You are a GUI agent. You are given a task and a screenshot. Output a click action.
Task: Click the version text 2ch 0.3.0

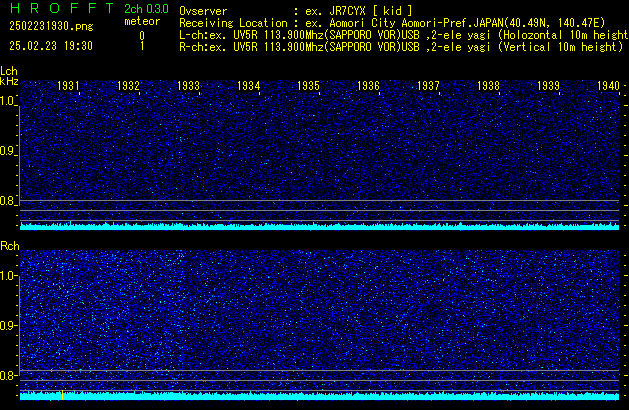pos(146,9)
